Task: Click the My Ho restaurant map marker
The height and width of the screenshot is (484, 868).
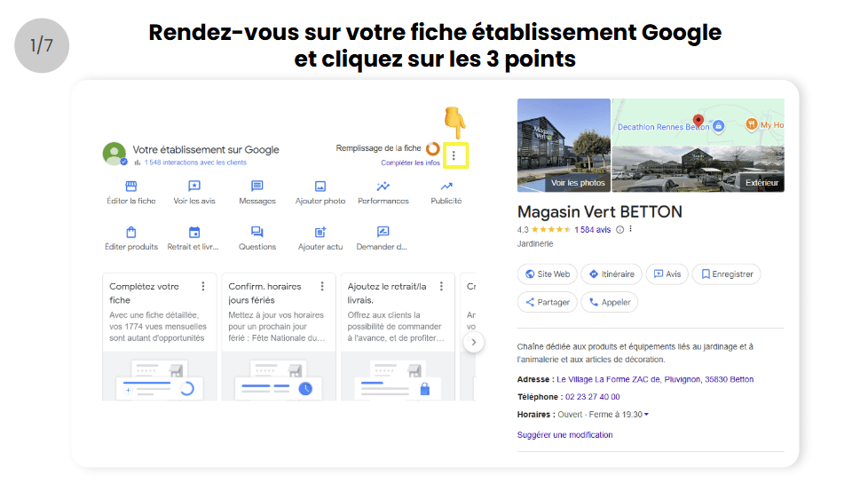Action: pos(751,124)
